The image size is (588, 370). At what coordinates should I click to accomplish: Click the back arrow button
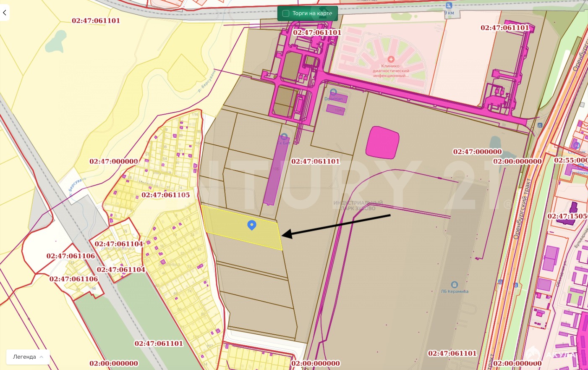tap(5, 13)
